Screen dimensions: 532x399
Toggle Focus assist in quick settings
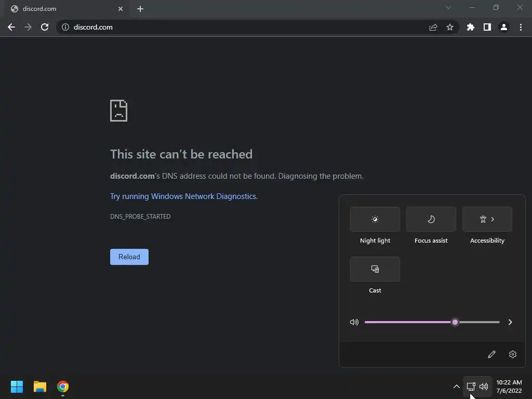point(431,219)
